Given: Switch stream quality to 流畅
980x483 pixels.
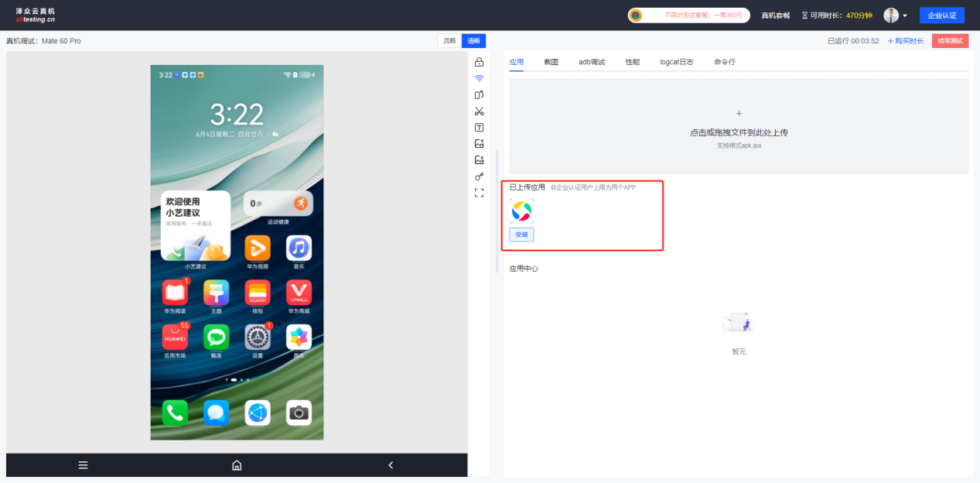Looking at the screenshot, I should click(449, 41).
